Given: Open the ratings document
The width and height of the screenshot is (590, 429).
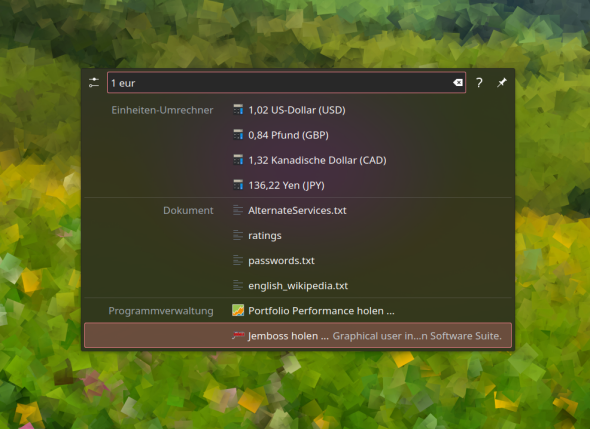Looking at the screenshot, I should [x=298, y=236].
